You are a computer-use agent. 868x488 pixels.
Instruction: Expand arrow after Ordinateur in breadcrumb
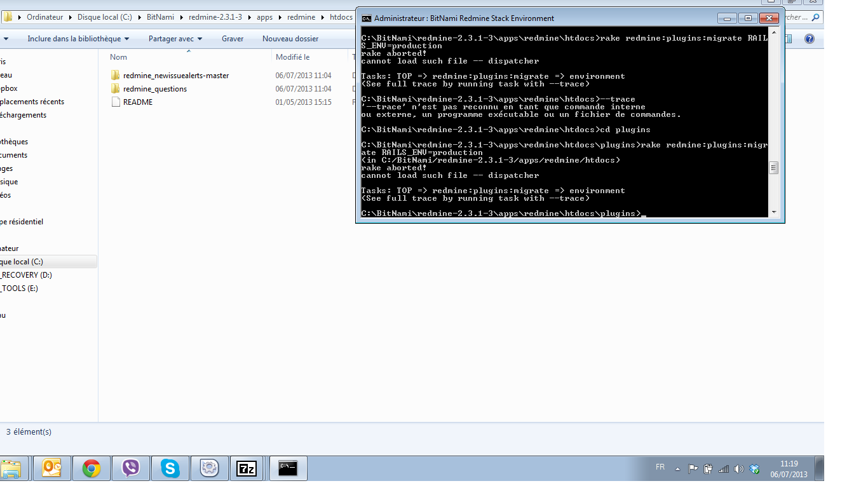pyautogui.click(x=70, y=17)
